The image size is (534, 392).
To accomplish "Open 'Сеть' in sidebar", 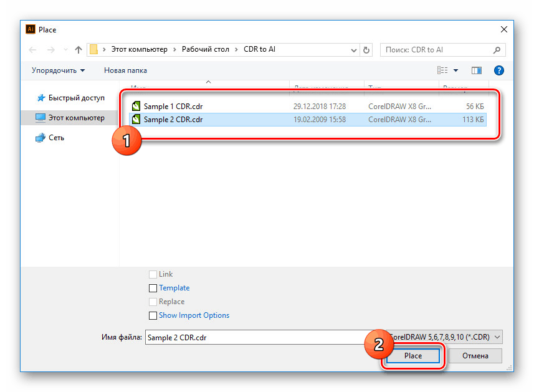I will 56,138.
